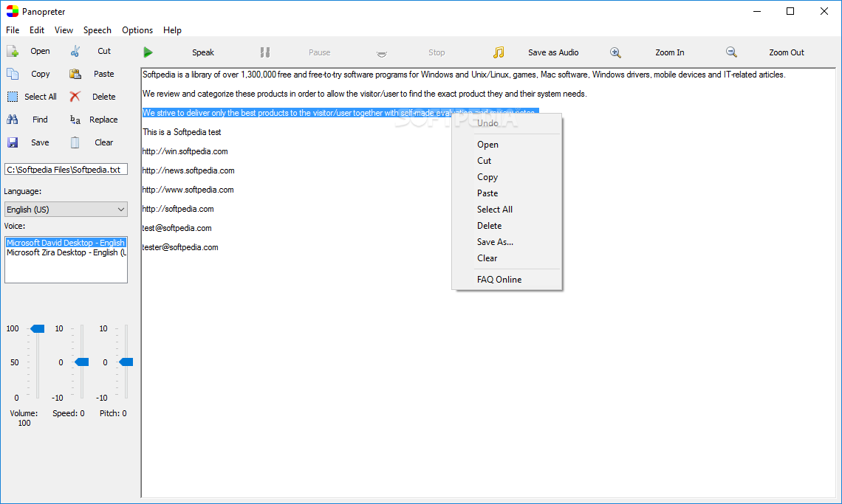Click the floppy disk Save icon

(13, 142)
